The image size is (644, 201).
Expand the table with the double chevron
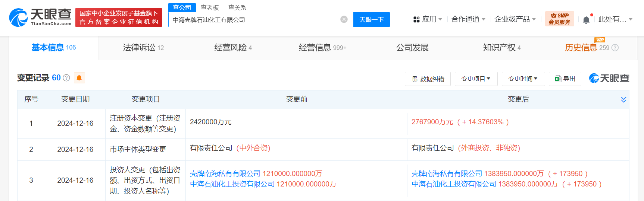point(623,99)
